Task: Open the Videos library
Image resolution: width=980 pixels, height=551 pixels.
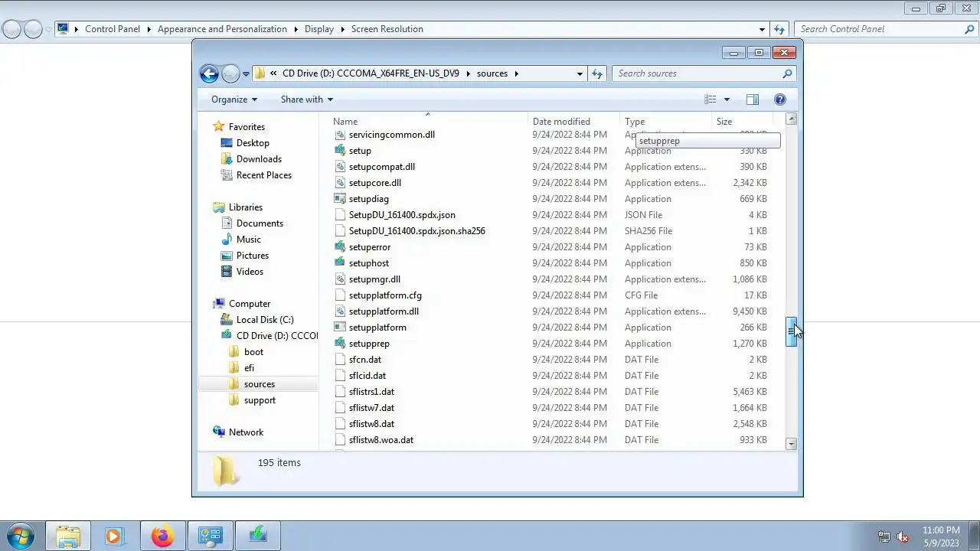Action: point(250,272)
